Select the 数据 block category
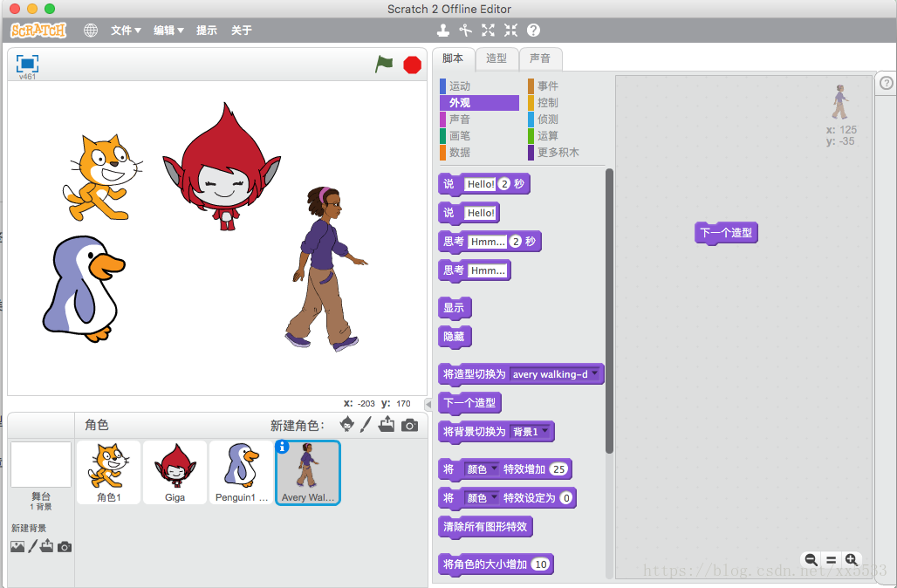897x588 pixels. (x=479, y=152)
